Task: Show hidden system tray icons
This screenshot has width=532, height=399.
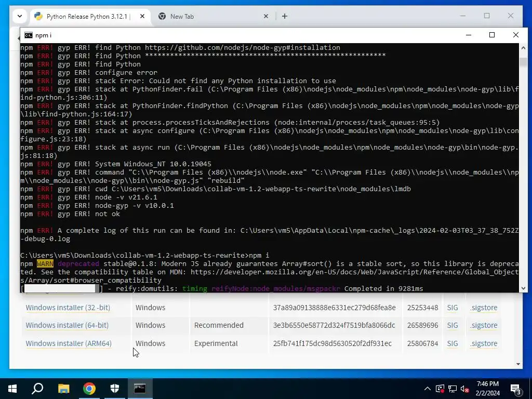Action: point(428,389)
